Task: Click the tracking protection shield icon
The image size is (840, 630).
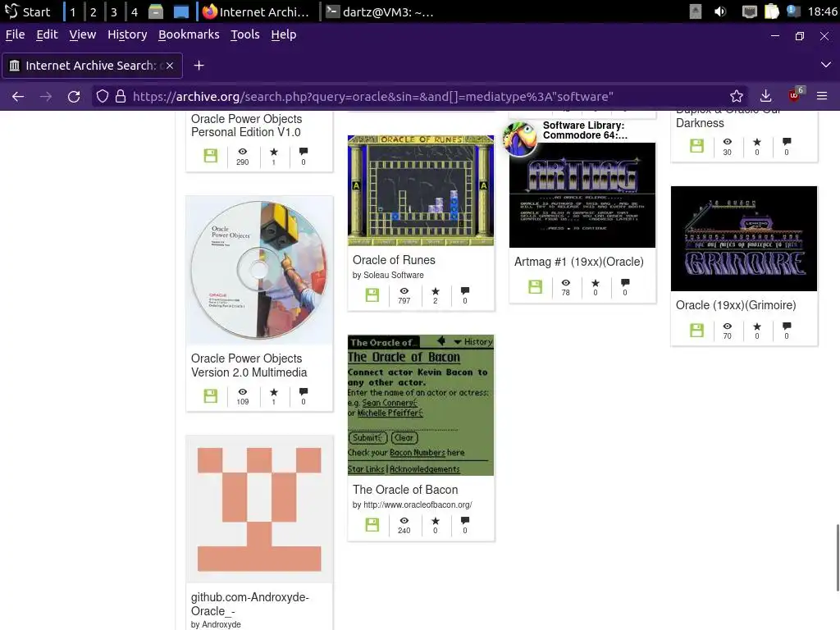Action: tap(103, 97)
